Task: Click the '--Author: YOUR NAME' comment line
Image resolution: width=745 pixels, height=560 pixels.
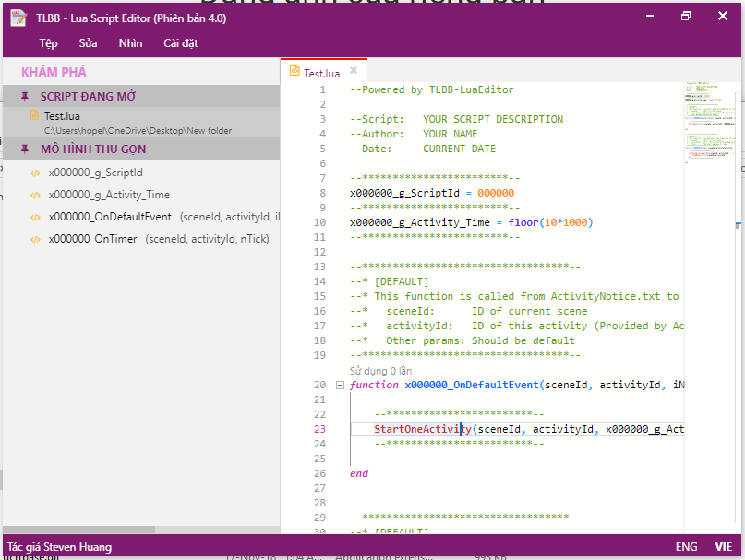Action: 414,134
